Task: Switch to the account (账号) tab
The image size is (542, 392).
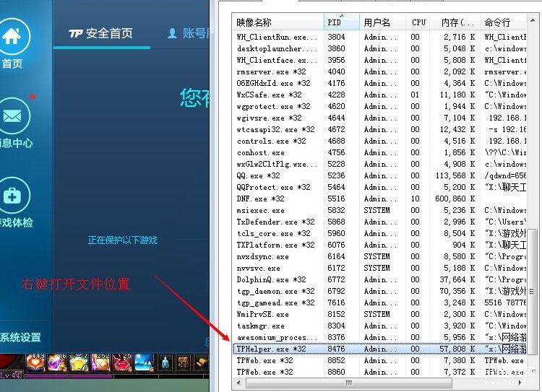Action: (188, 33)
